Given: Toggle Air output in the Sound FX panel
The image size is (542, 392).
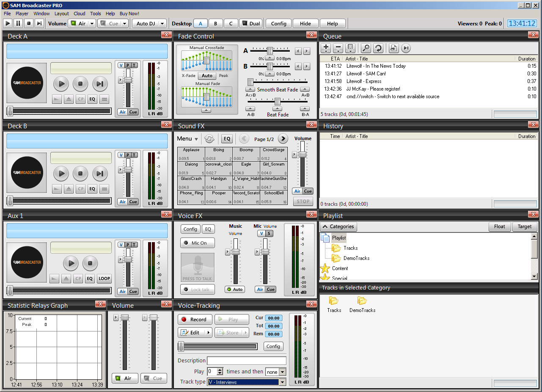Looking at the screenshot, I should (x=297, y=191).
